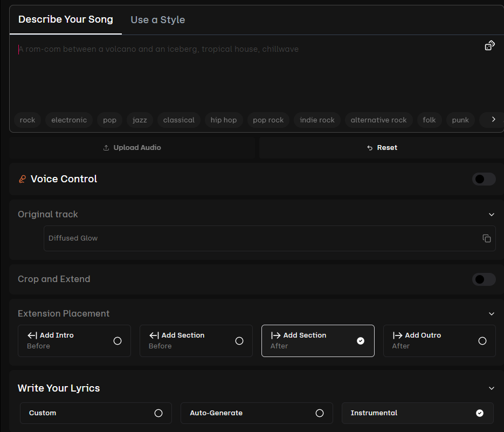The height and width of the screenshot is (432, 504).
Task: Select Add Outro After option
Action: click(439, 341)
